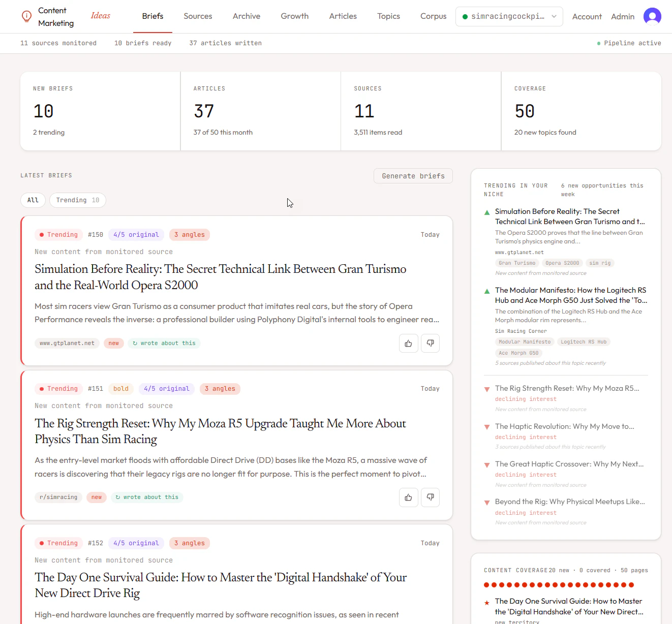Open the www.gtplanet.net source link

(67, 343)
